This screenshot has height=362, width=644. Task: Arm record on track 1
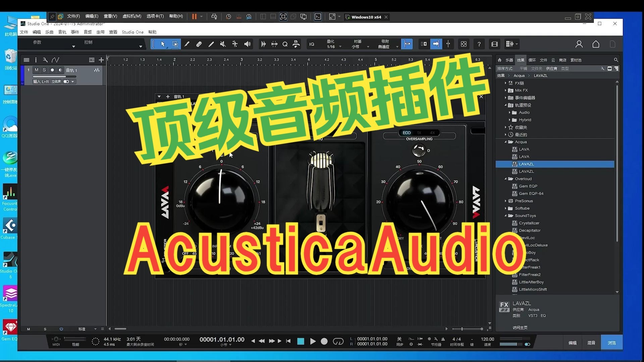click(x=52, y=70)
